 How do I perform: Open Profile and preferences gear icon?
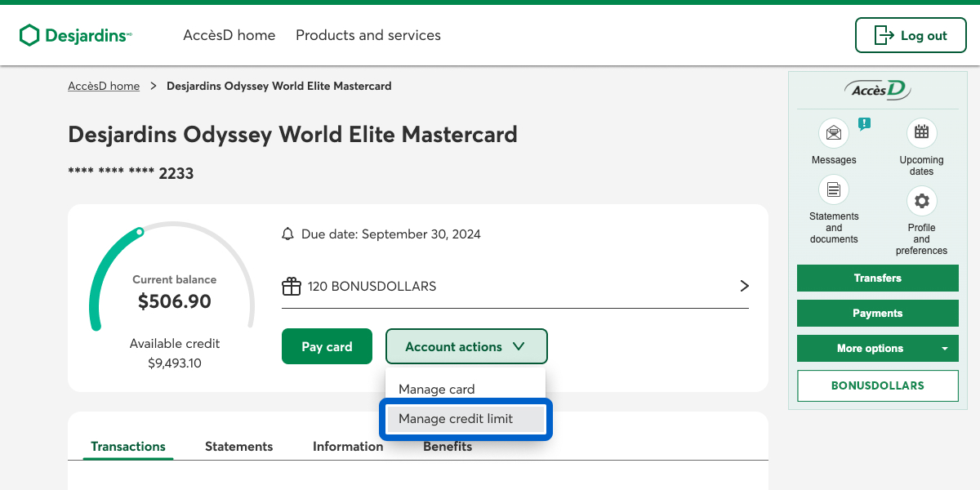921,201
